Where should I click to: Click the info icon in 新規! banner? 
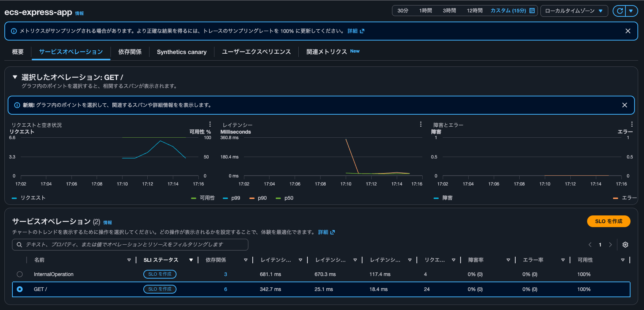coord(17,105)
